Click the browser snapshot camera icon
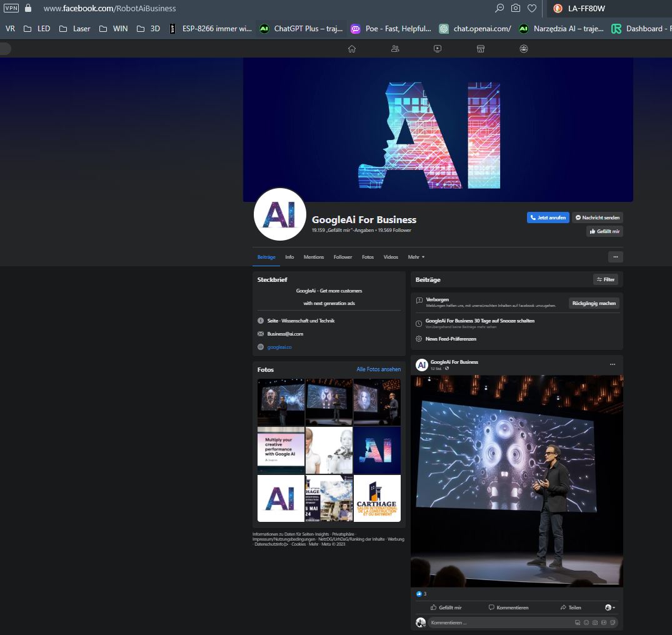672x635 pixels. pos(516,8)
